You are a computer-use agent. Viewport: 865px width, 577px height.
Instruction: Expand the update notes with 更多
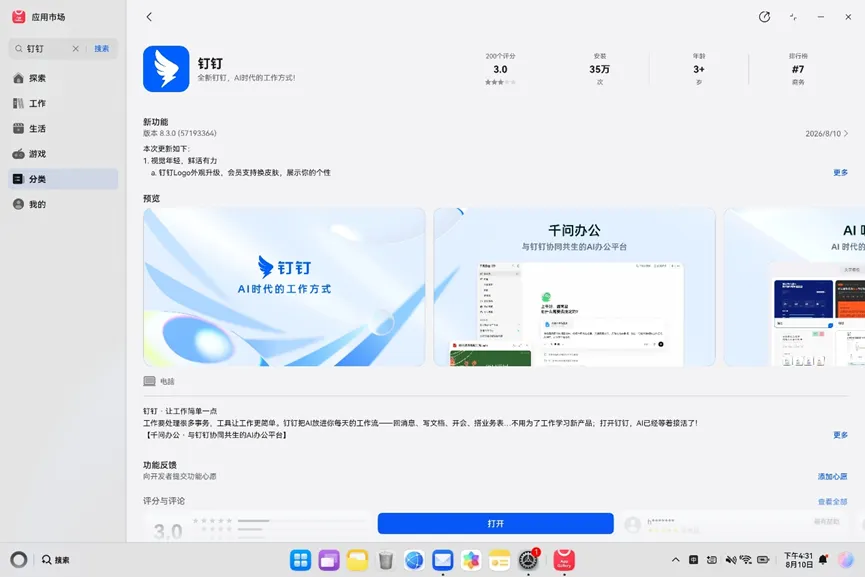click(x=840, y=173)
